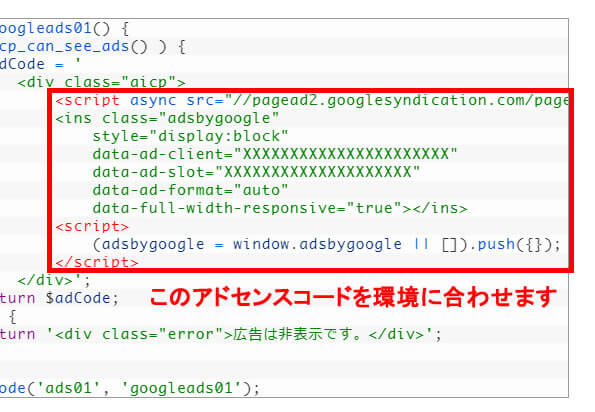Click the data-ad-client attribute line

click(275, 154)
